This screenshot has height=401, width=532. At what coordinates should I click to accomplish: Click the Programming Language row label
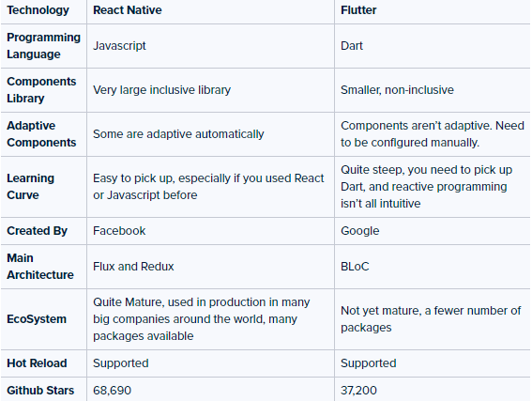pos(43,46)
